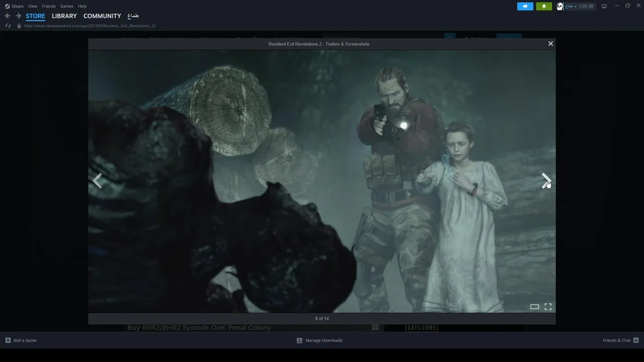644x362 pixels.
Task: Go to previous screenshot with left chevron
Action: 98,180
